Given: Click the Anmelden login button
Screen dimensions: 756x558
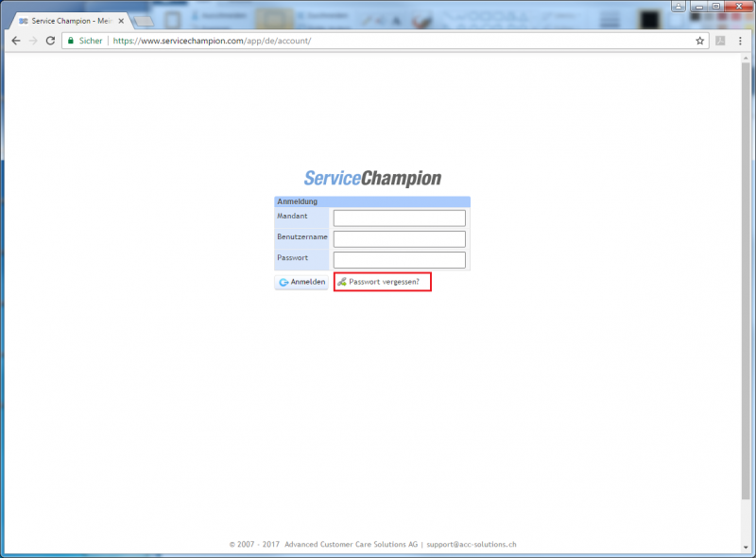Looking at the screenshot, I should [301, 282].
